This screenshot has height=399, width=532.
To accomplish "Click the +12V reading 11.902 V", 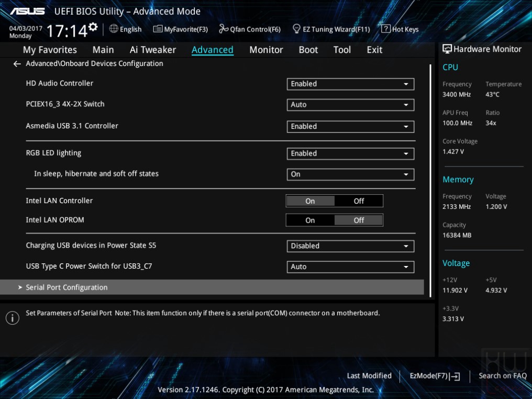I will point(455,291).
